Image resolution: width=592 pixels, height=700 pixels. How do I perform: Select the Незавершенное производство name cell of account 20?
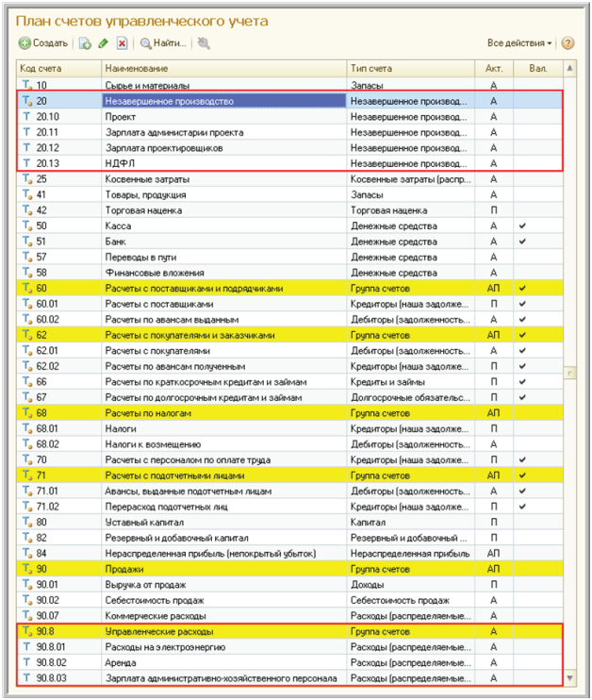click(224, 101)
